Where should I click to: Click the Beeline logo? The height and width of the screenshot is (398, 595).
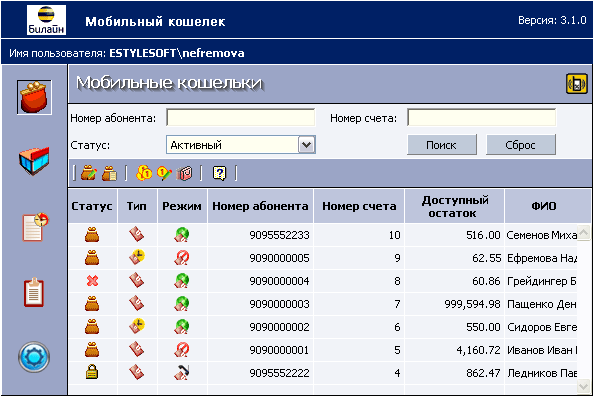tap(46, 20)
